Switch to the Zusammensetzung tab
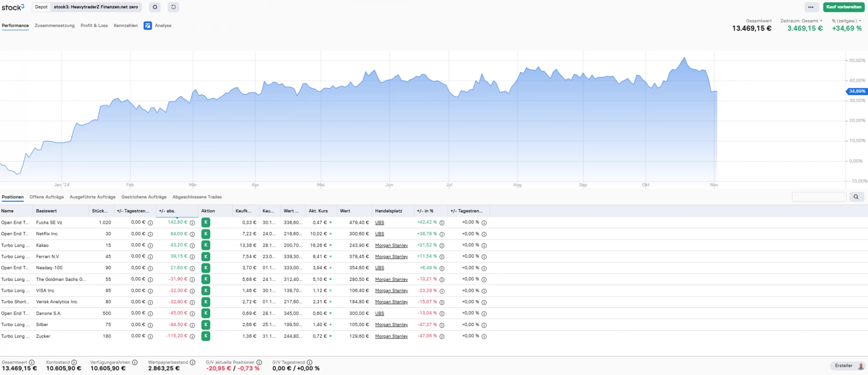The image size is (868, 375). pos(54,26)
